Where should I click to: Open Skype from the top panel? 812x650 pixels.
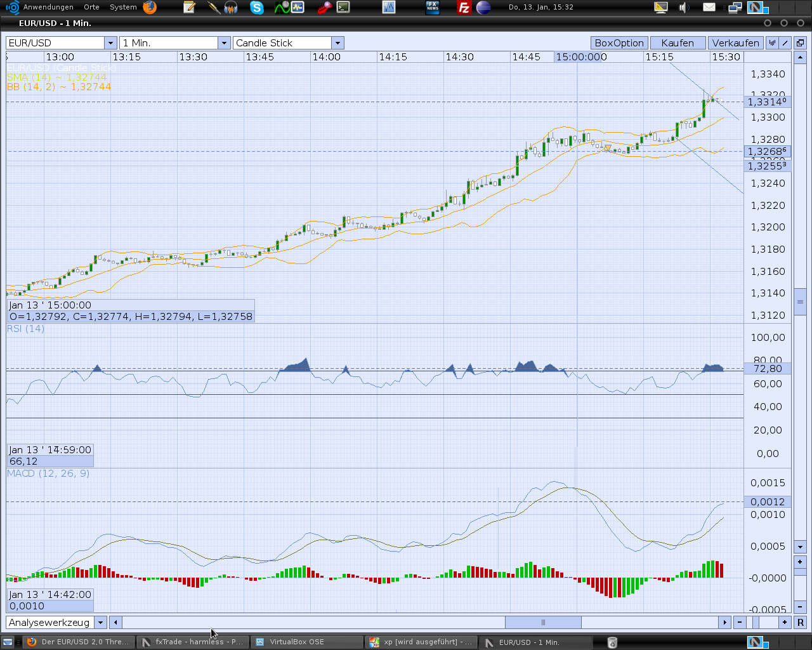(256, 8)
